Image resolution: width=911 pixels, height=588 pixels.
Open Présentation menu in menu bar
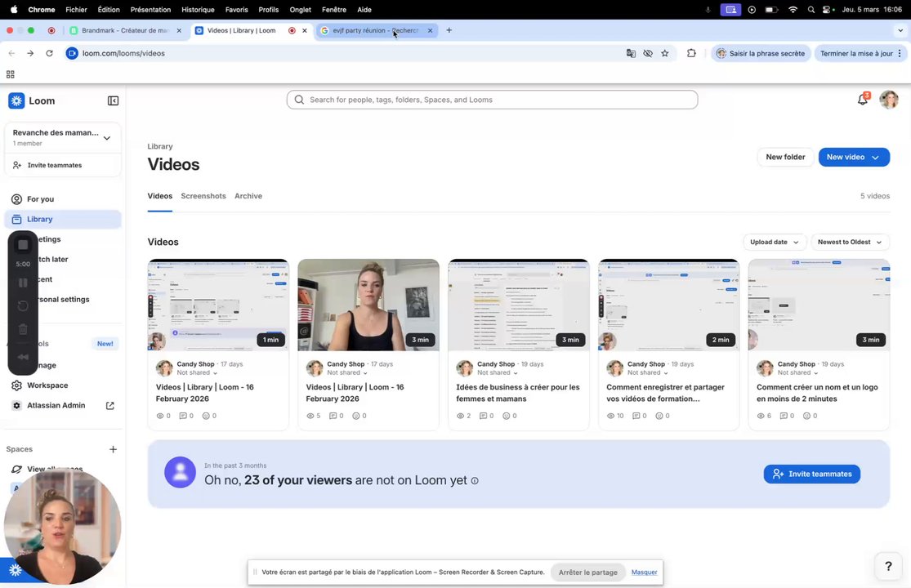150,10
